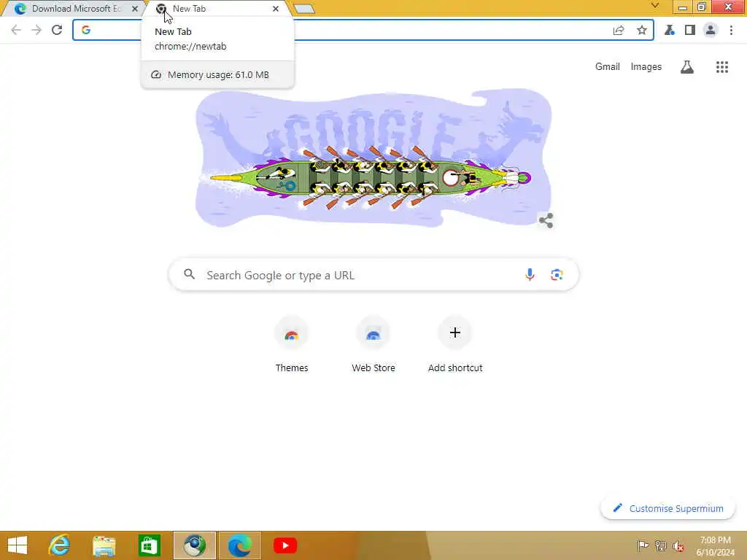Open the three-dot browser menu
Image resolution: width=747 pixels, height=560 pixels.
tap(731, 31)
